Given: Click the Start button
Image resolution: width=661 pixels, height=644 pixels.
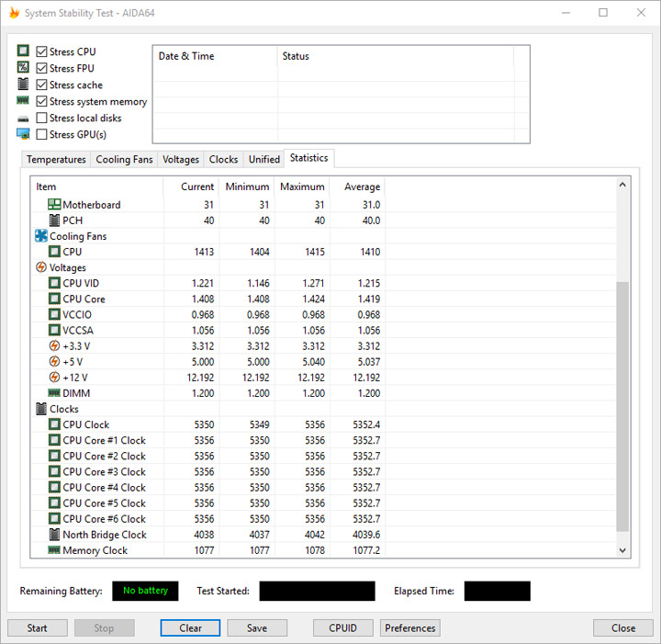Looking at the screenshot, I should tap(37, 628).
